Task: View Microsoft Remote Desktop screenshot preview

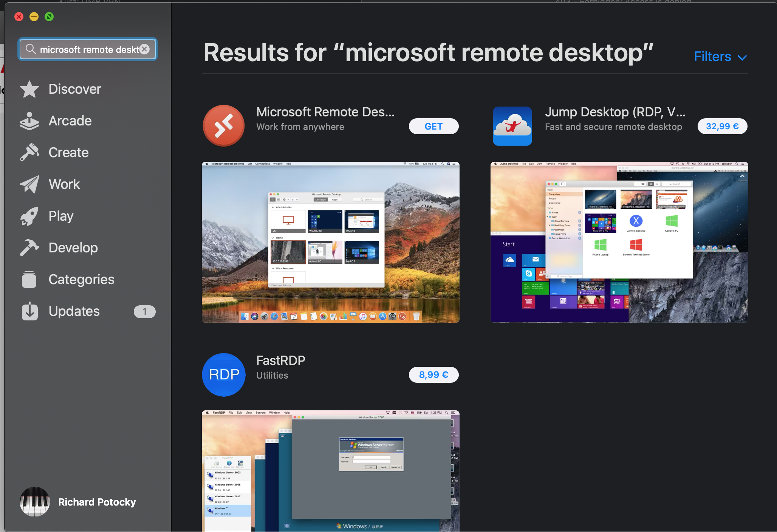Action: [330, 242]
